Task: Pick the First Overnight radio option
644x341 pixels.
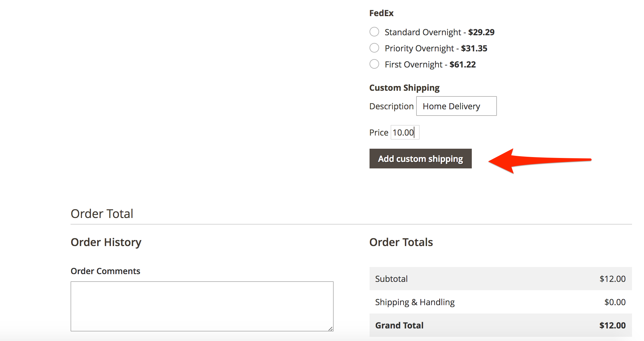Action: tap(374, 64)
